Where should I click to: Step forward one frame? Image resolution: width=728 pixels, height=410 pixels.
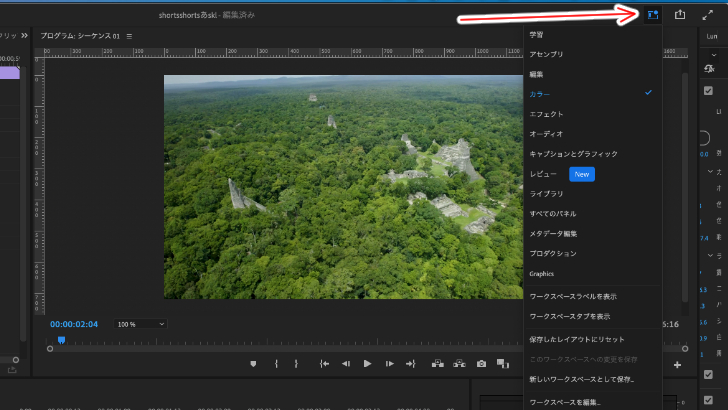pos(390,364)
